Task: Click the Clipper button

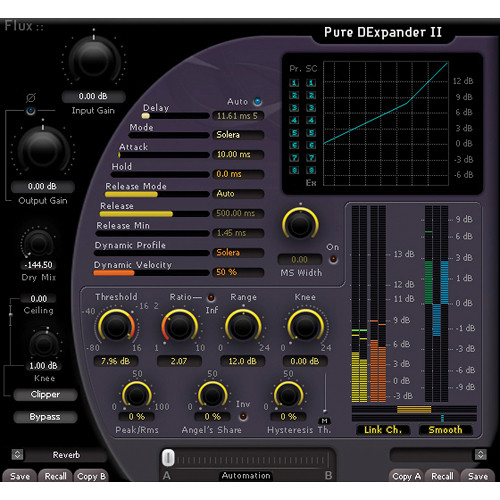Action: [45, 394]
